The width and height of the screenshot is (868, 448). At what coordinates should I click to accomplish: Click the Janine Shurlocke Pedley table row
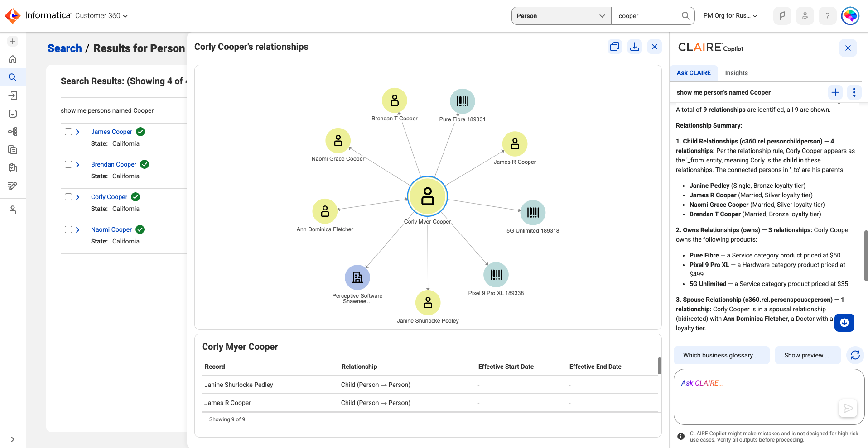(429, 385)
